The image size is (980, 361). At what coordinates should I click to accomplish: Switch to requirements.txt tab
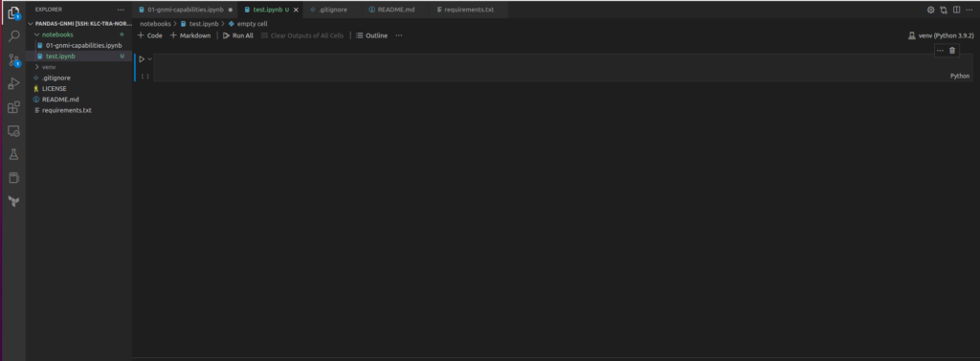469,10
